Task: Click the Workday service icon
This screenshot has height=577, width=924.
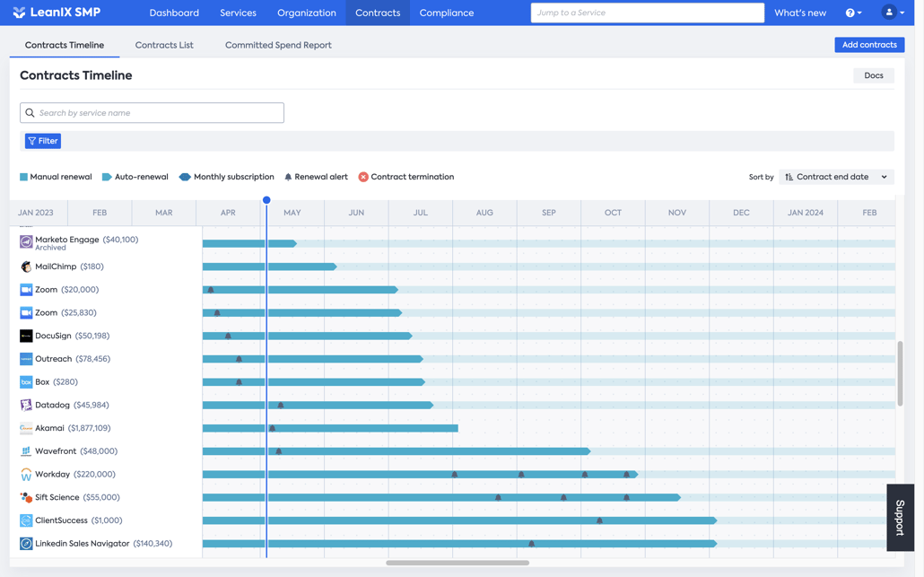Action: pyautogui.click(x=26, y=475)
